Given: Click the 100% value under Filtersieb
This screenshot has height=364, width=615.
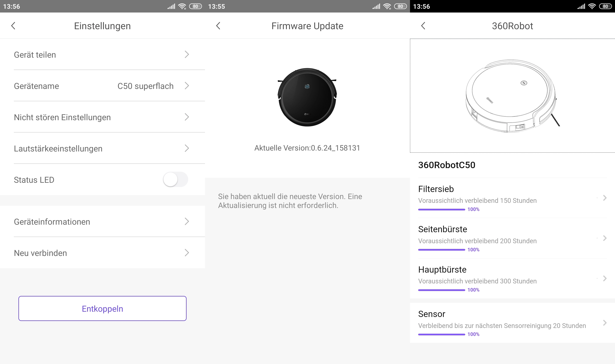Looking at the screenshot, I should coord(473,209).
